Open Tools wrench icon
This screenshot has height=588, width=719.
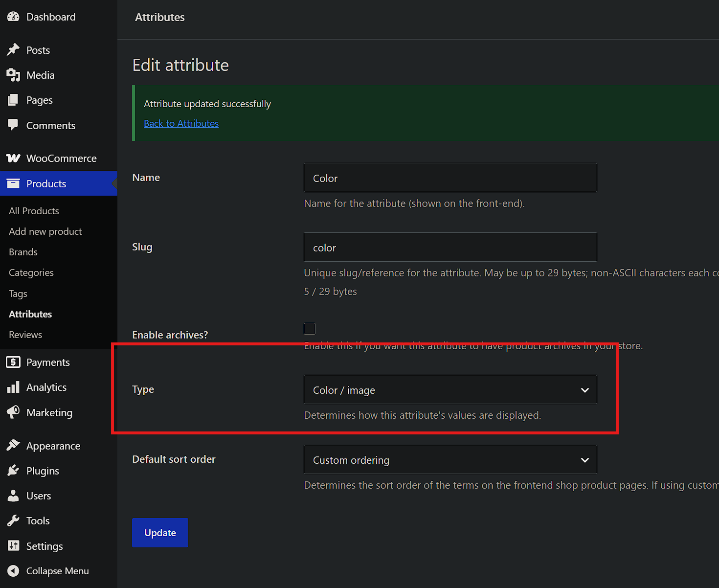pos(13,520)
